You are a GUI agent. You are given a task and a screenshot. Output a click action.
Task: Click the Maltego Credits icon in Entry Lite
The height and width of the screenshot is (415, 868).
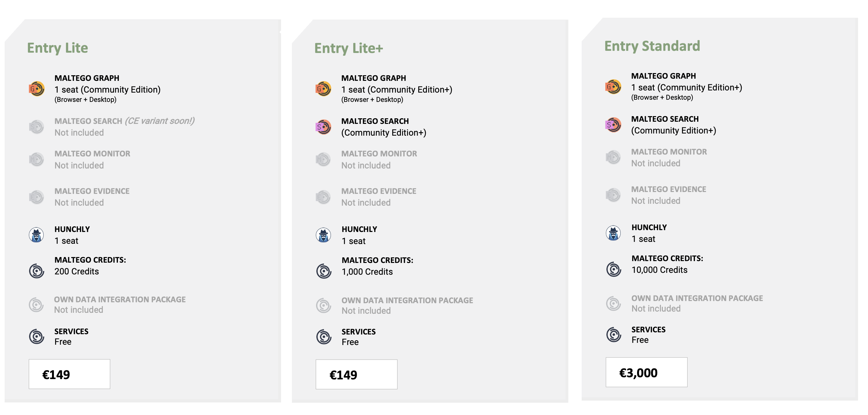point(37,271)
